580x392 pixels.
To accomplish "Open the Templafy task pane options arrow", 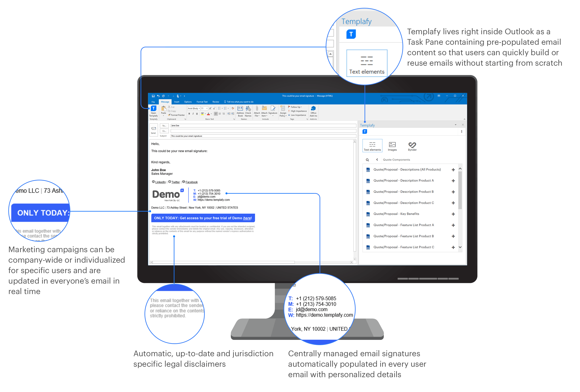I will tap(456, 125).
